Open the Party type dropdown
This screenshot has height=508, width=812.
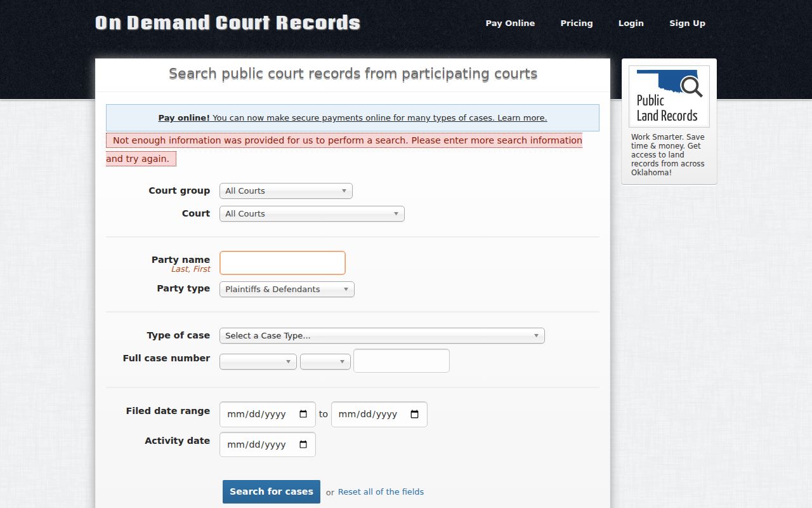[287, 290]
